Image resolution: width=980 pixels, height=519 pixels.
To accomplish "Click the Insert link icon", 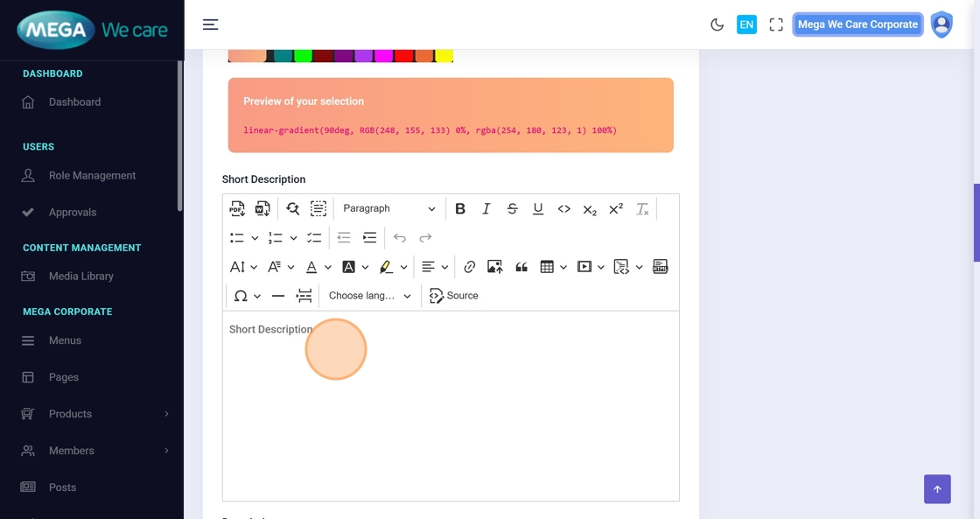I will point(470,267).
